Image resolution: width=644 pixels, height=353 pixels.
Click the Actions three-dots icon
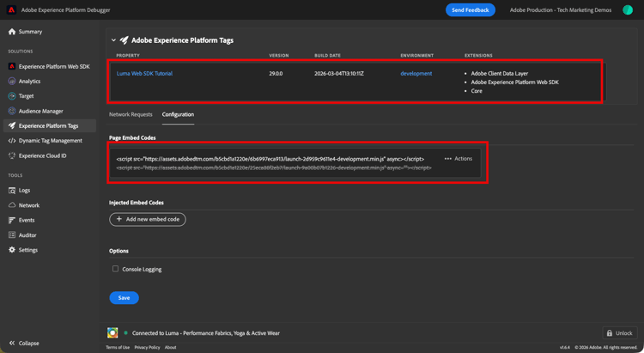(447, 159)
